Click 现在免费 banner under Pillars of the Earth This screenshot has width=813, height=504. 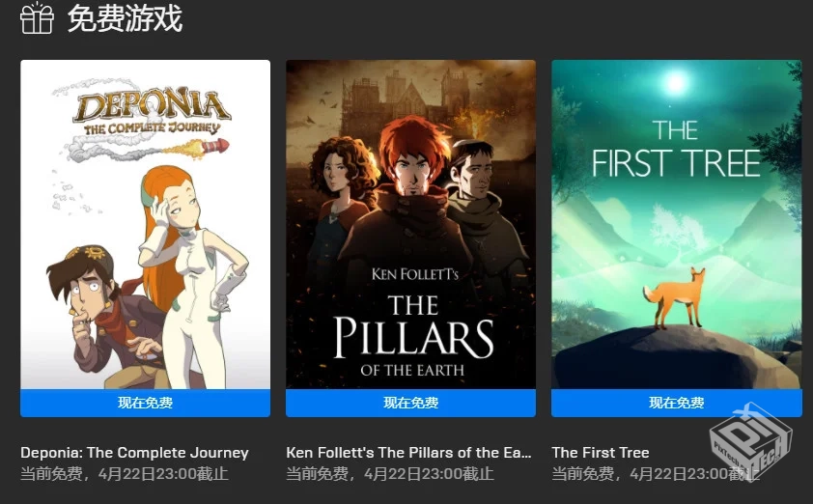click(410, 403)
